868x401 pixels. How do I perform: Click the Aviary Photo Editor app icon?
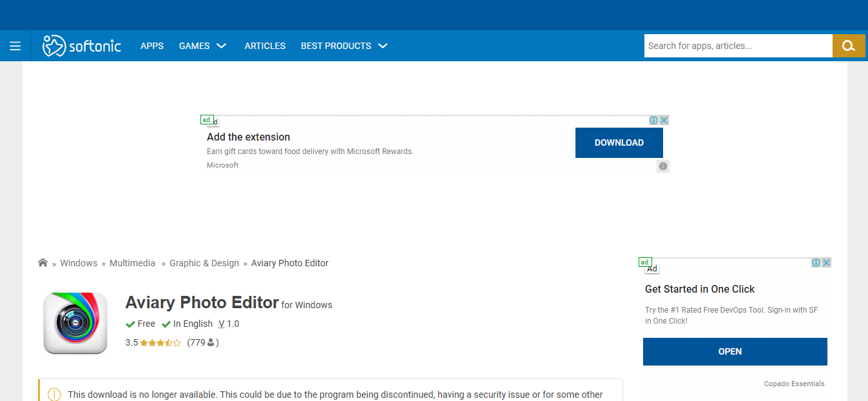coord(75,323)
